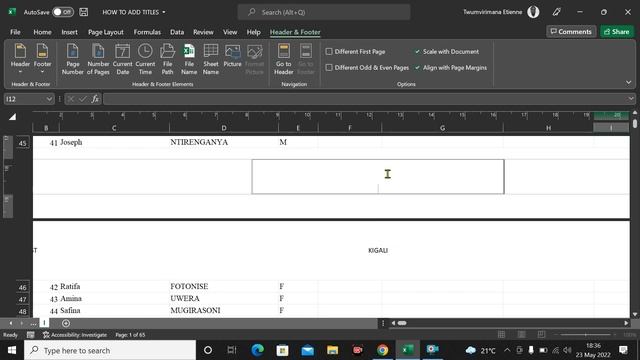
Task: Click the Share button
Action: (x=617, y=31)
